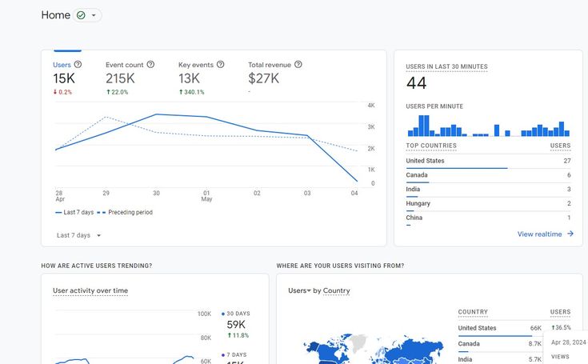
Task: Open the Last 7 days date range dropdown
Action: click(78, 235)
